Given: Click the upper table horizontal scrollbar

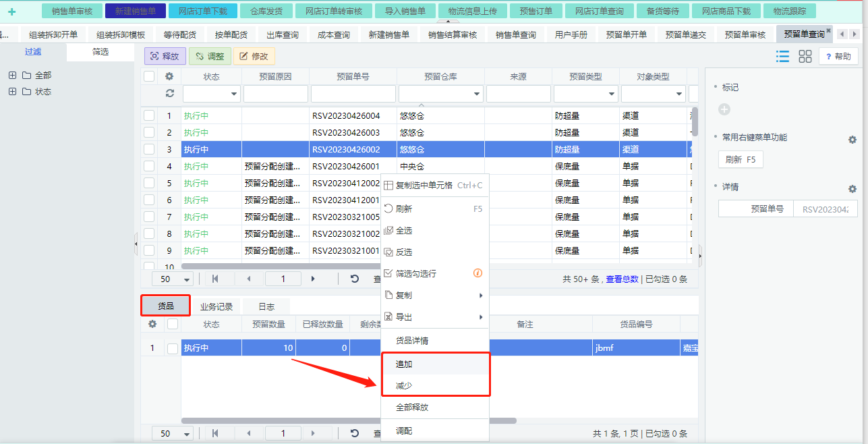Looking at the screenshot, I should coord(281,266).
